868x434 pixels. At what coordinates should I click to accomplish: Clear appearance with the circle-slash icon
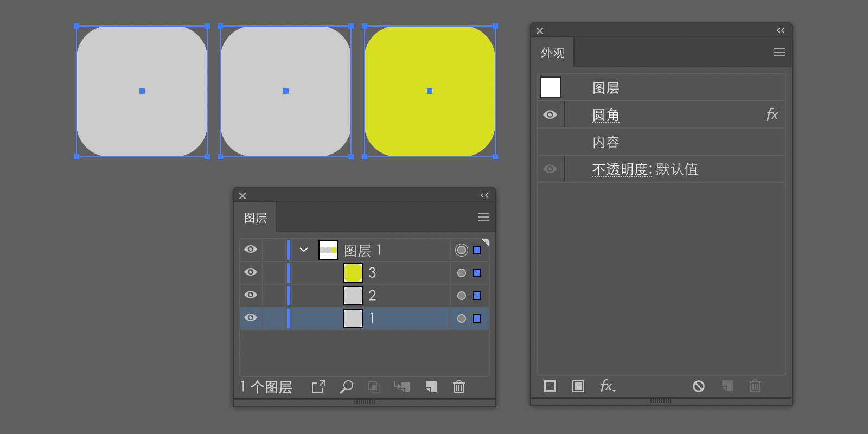[699, 386]
